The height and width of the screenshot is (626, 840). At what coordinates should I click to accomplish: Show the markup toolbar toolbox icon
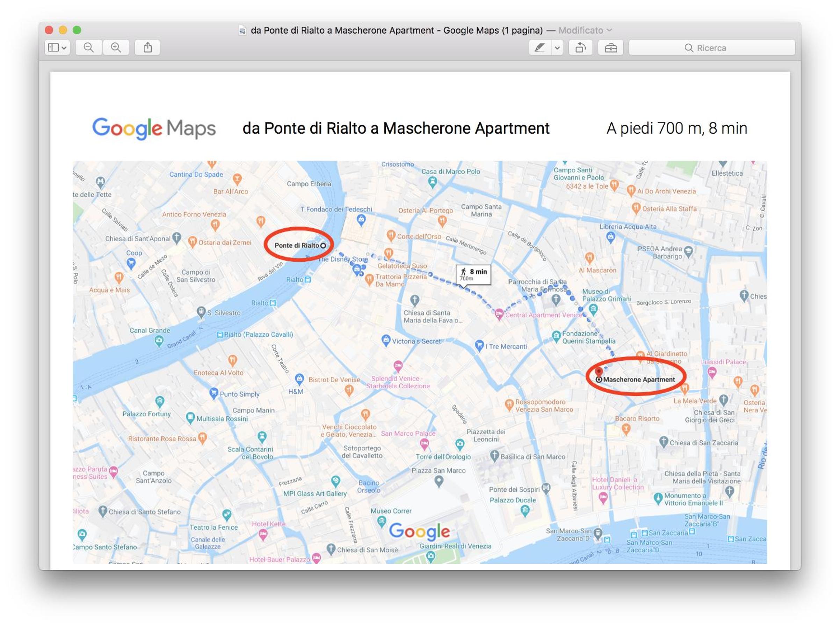[x=610, y=48]
